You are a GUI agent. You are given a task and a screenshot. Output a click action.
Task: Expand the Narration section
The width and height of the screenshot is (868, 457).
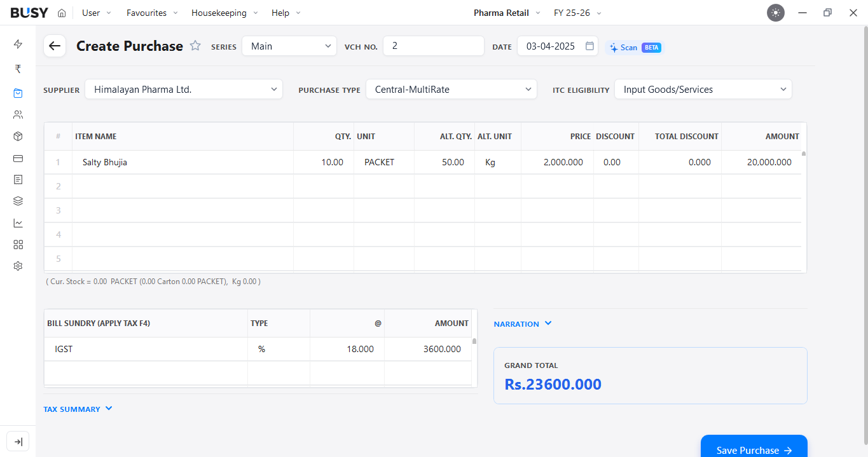click(x=523, y=324)
